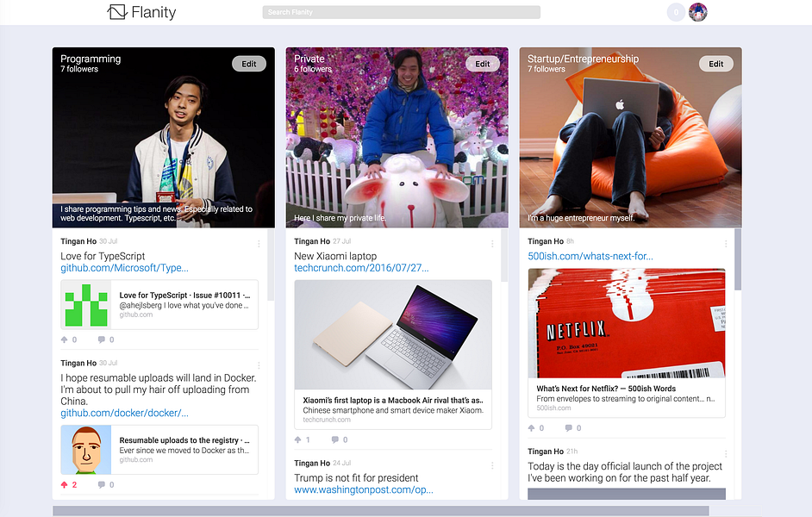Image resolution: width=812 pixels, height=517 pixels.
Task: Click the Netflix envelopes preview image
Action: 627,323
